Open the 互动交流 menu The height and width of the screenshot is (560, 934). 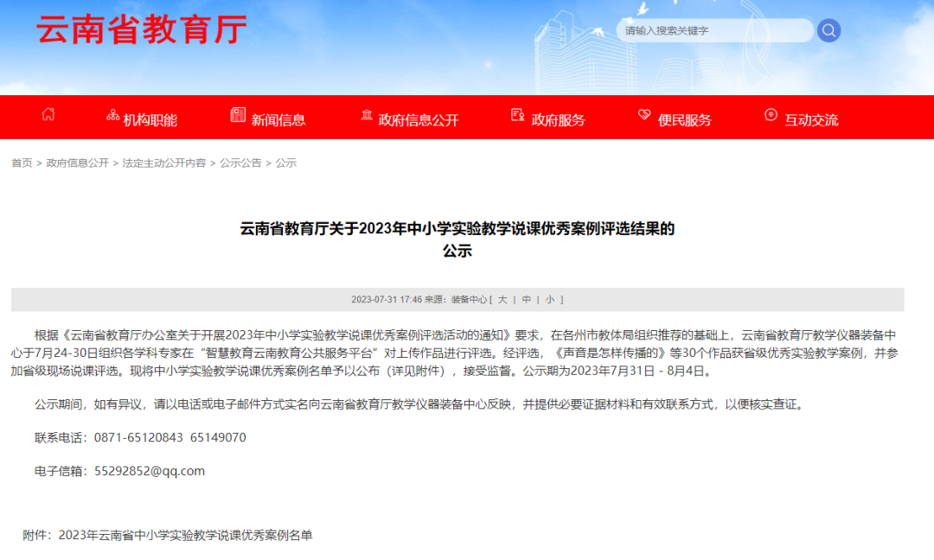(x=811, y=120)
